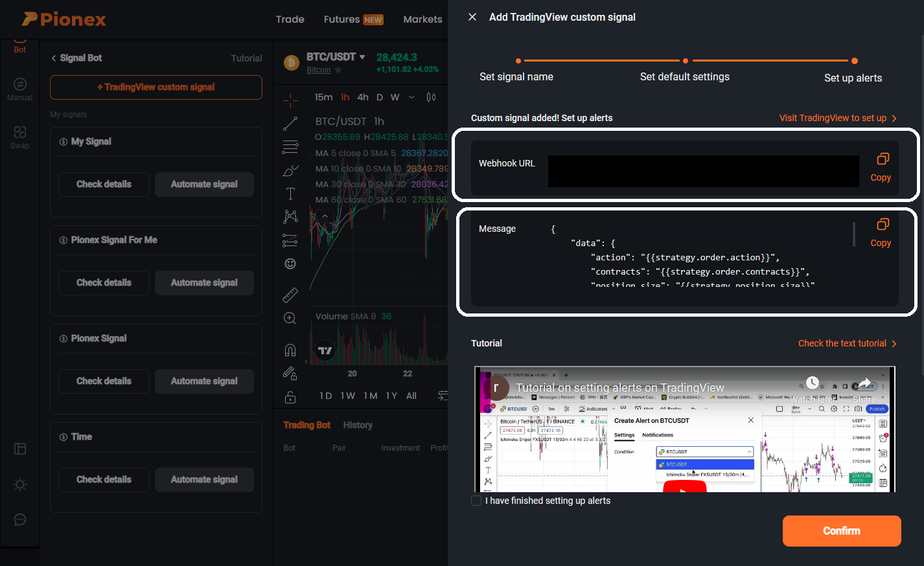Select the trend line drawing tool
The image size is (924, 566).
point(290,123)
